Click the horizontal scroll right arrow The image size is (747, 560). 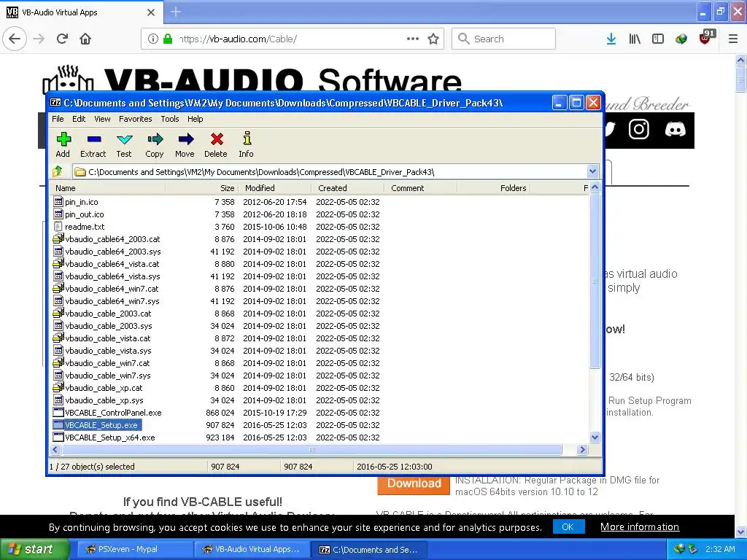coord(581,449)
